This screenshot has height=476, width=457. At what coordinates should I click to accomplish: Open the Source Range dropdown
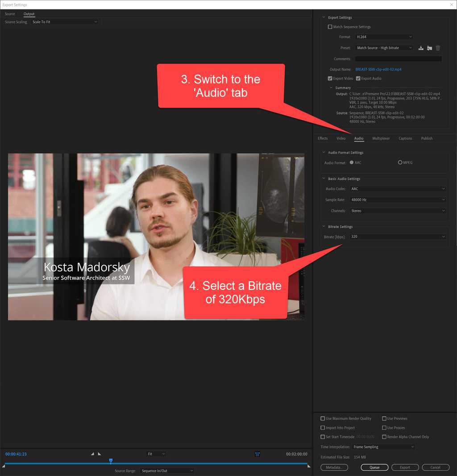click(166, 470)
